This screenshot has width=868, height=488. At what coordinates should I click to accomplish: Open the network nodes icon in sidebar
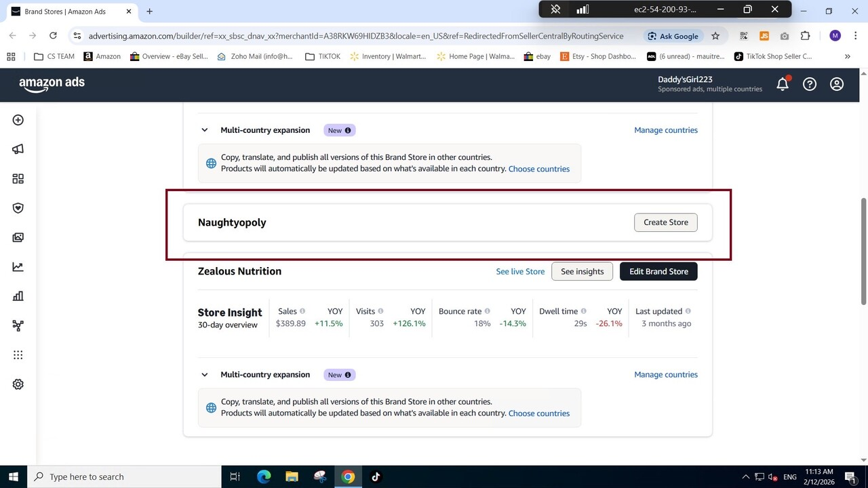(18, 326)
